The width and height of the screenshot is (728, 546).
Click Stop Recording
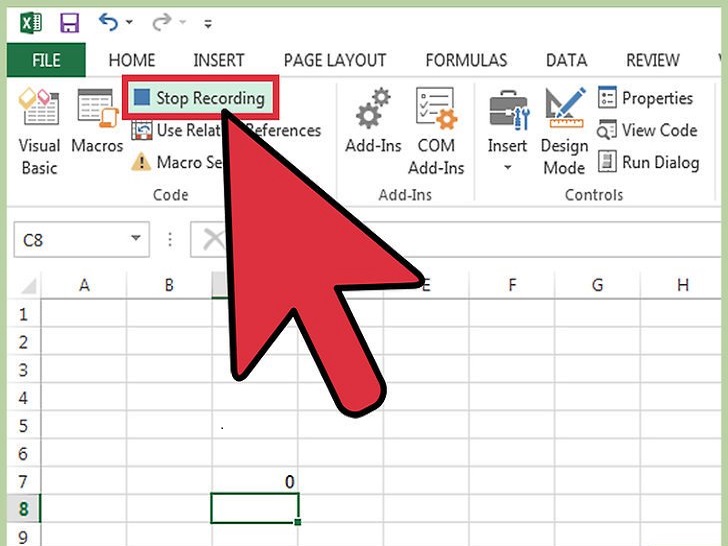pos(200,98)
